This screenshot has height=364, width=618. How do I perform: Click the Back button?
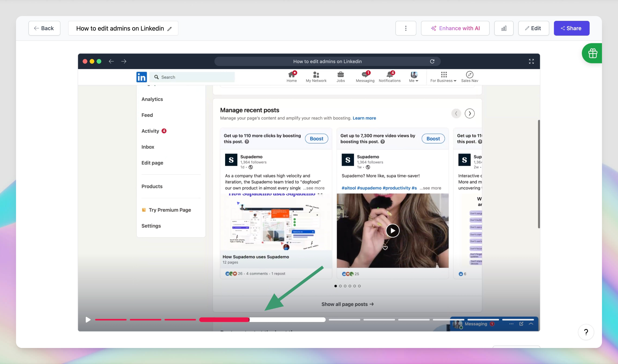(x=44, y=28)
